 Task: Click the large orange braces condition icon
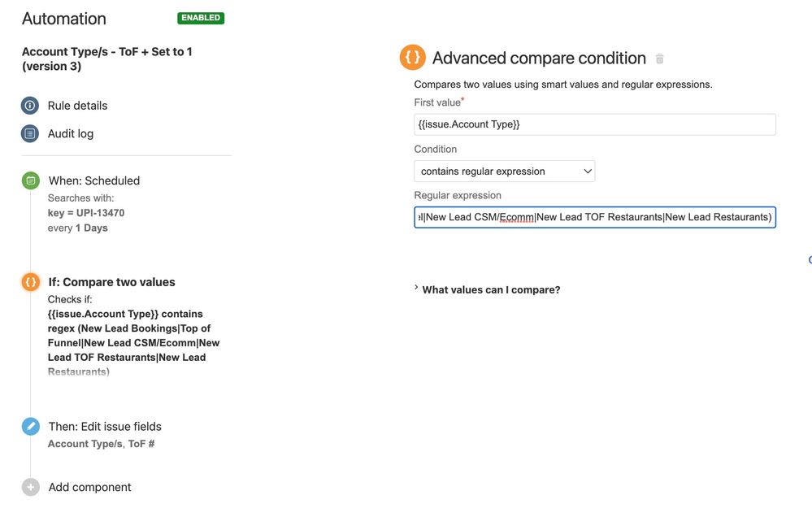(x=413, y=57)
